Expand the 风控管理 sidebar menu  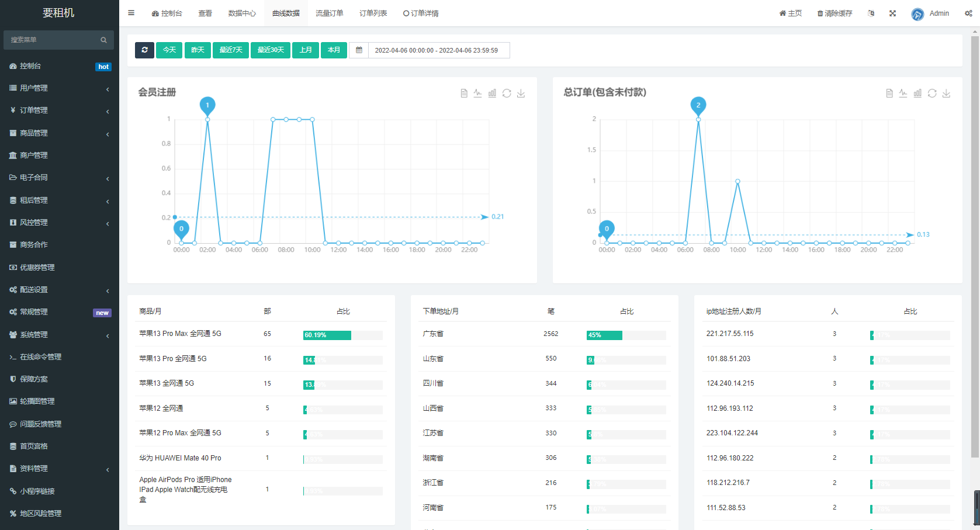tap(60, 223)
